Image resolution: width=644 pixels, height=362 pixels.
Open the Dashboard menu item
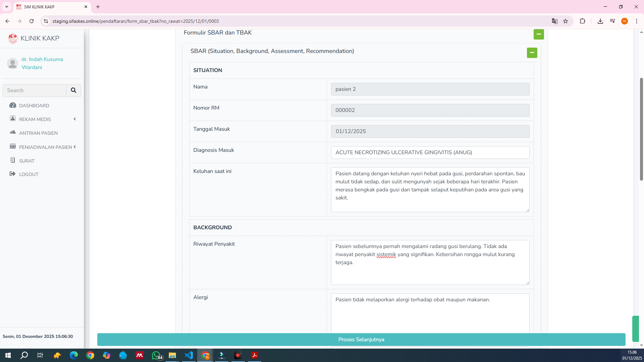pyautogui.click(x=34, y=106)
